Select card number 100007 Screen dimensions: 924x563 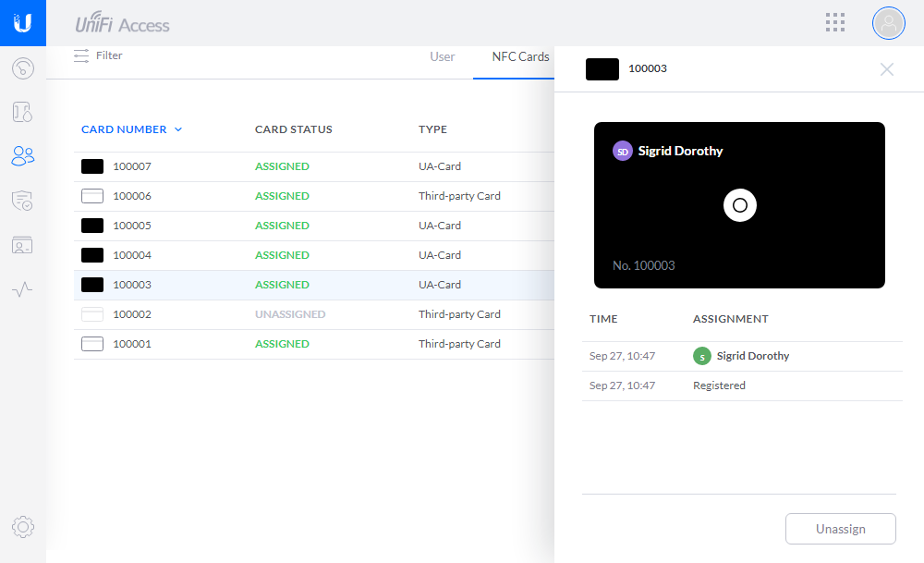pyautogui.click(x=132, y=166)
